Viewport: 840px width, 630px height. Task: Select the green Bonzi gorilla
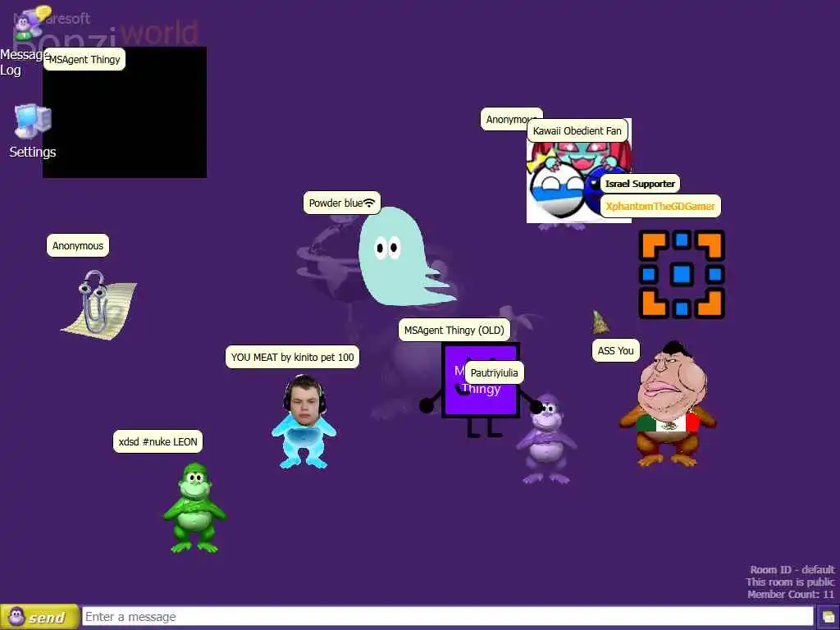click(x=194, y=507)
